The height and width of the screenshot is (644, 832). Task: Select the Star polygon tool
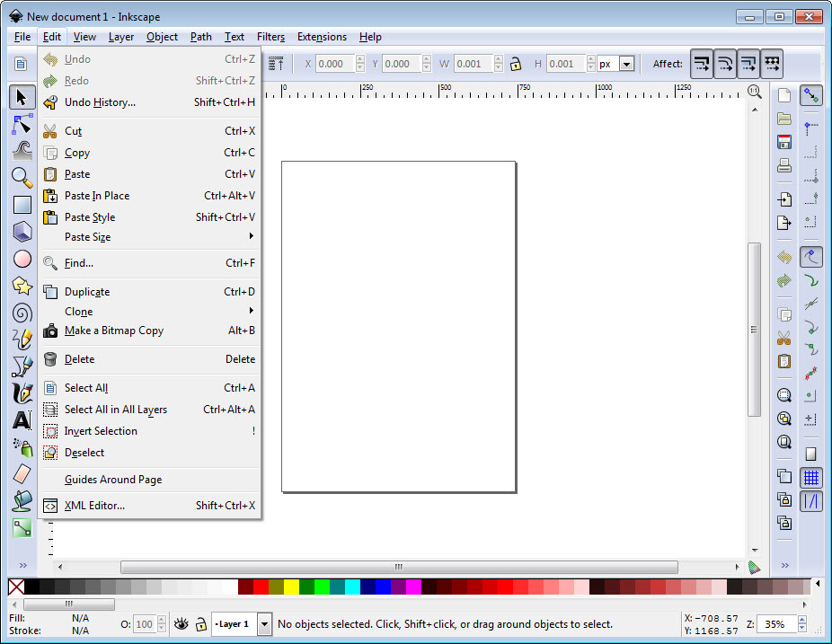click(22, 286)
